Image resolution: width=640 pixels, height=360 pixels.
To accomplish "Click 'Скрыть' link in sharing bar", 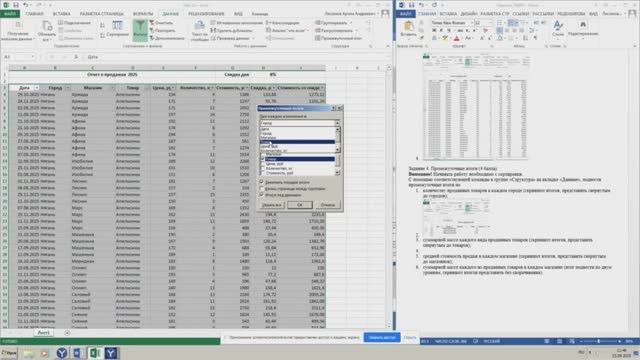I will coord(410,338).
